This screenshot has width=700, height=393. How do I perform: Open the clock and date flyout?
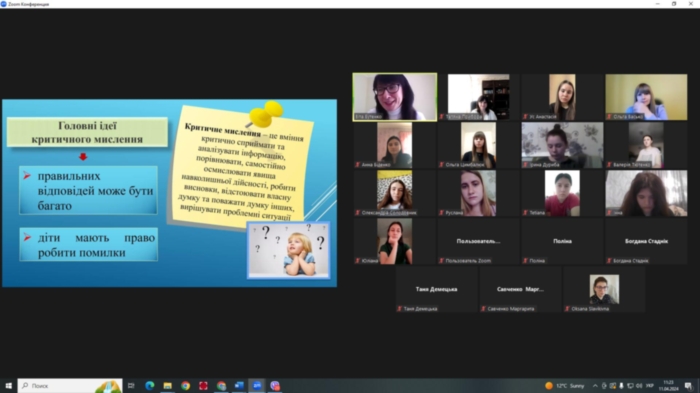[x=668, y=386]
